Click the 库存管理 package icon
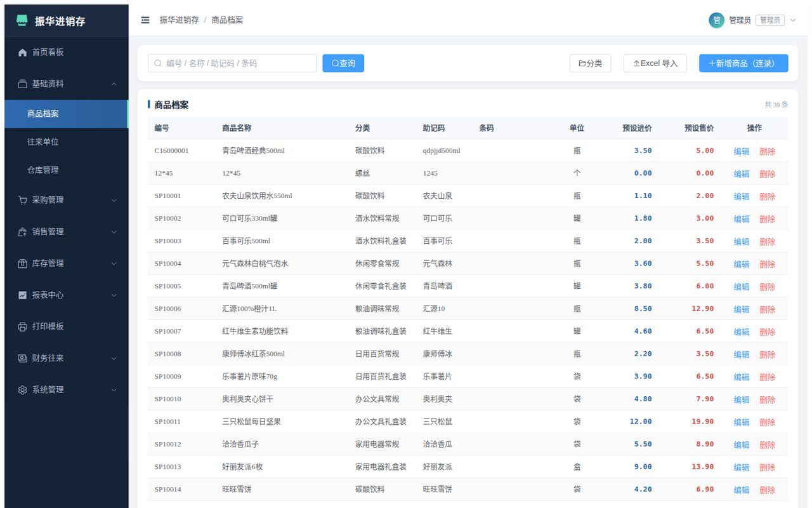The height and width of the screenshot is (508, 812). tap(22, 264)
